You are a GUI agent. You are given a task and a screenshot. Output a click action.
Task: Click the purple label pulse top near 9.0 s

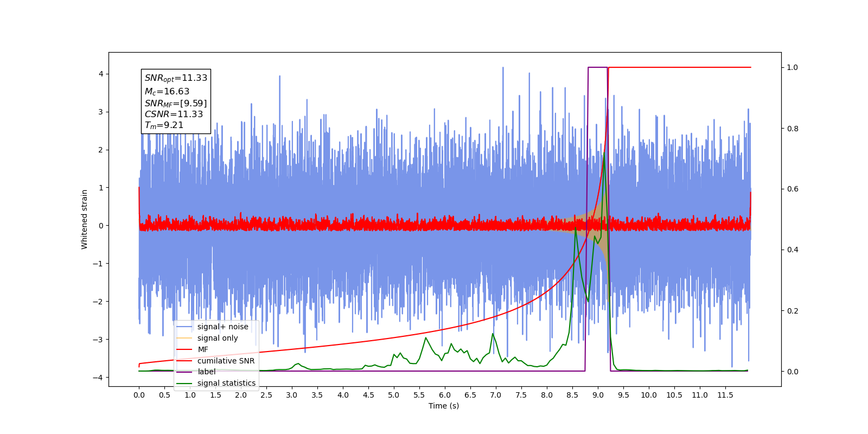[597, 67]
